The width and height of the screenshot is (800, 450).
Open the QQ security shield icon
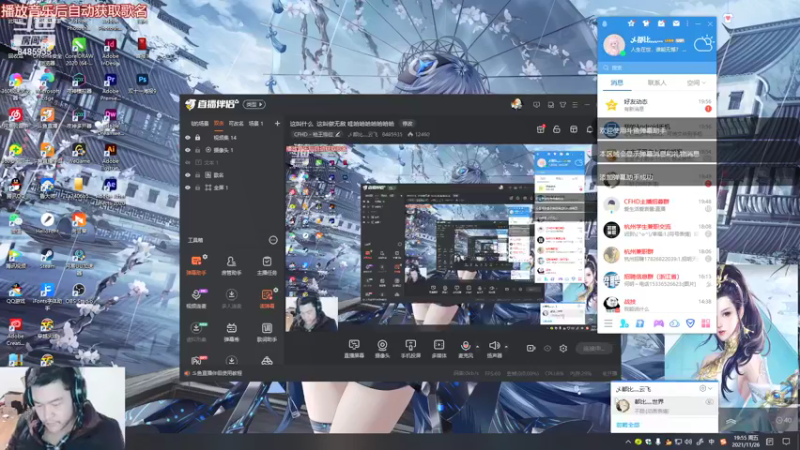[x=690, y=323]
